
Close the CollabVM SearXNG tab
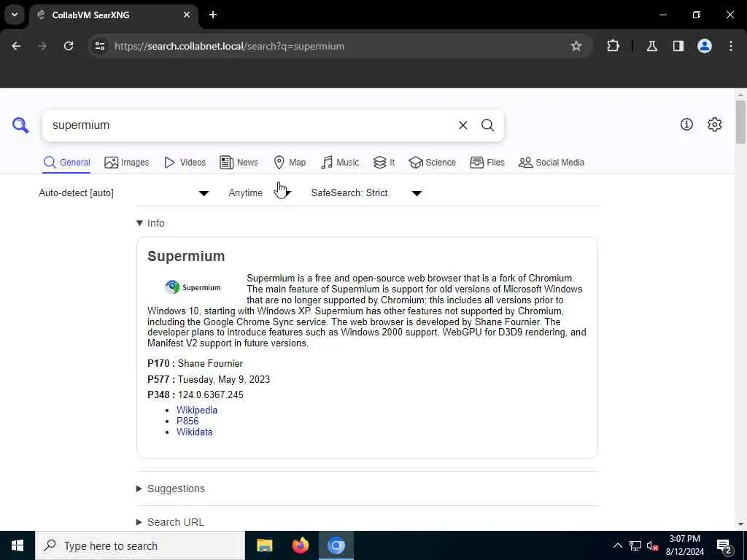(x=187, y=15)
